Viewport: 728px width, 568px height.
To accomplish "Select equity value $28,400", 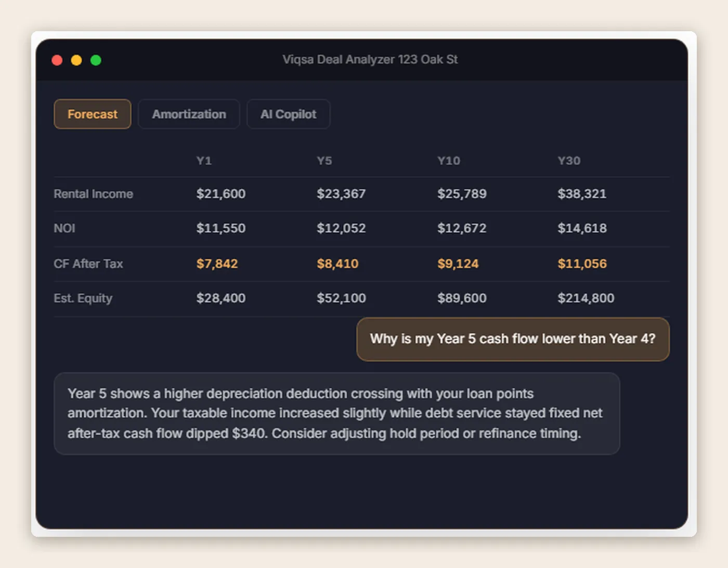I will pos(221,298).
